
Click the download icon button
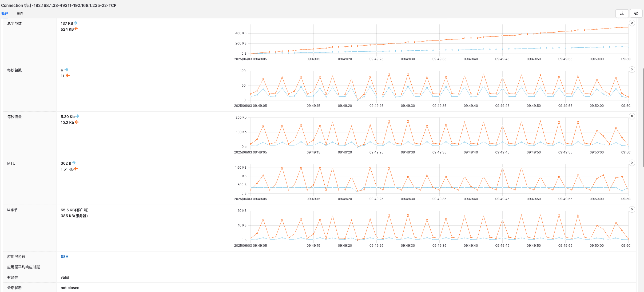[x=622, y=13]
